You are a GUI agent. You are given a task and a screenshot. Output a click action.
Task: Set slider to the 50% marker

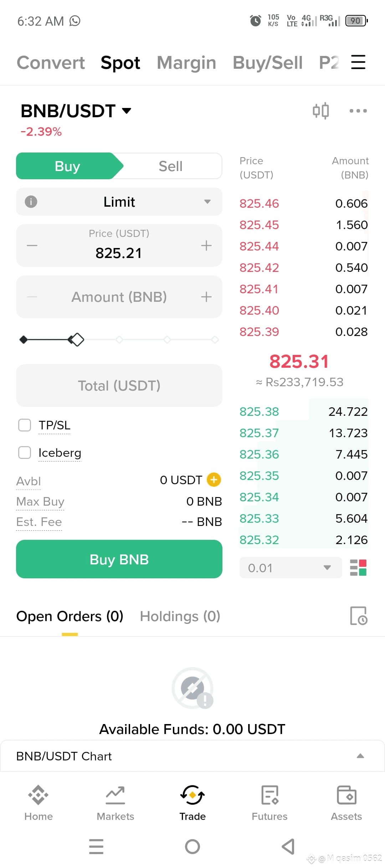[119, 340]
